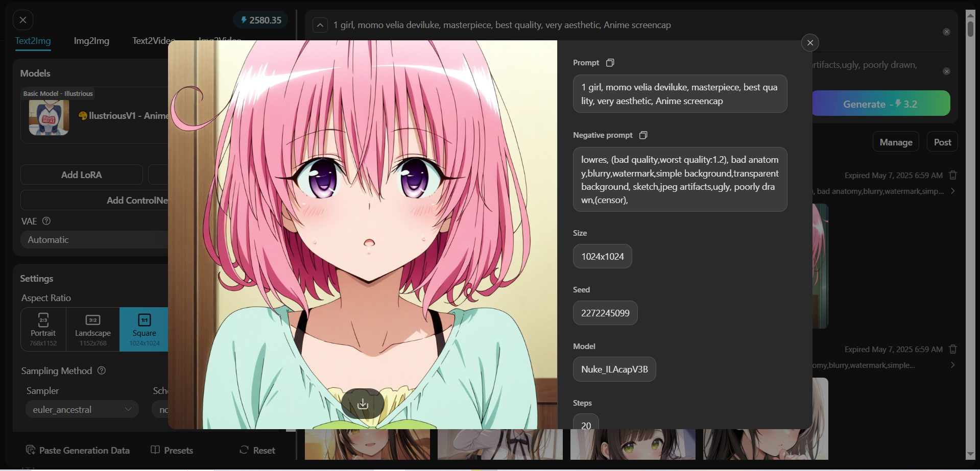Click Add ControlNet button
The width and height of the screenshot is (980, 471).
(94, 200)
